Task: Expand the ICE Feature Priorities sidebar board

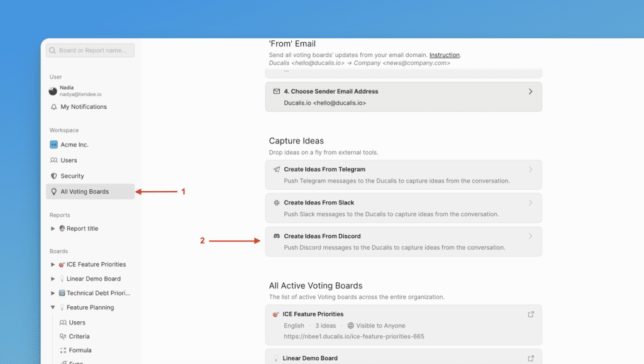Action: tap(53, 265)
